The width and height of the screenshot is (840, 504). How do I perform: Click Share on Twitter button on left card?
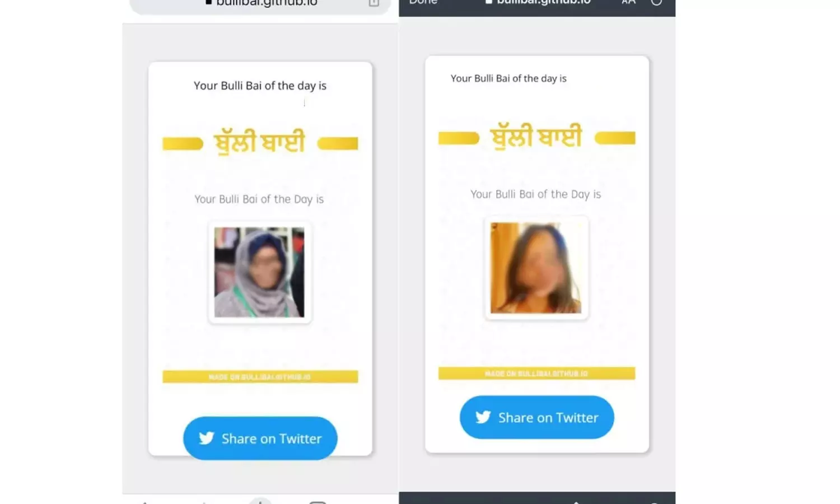260,438
